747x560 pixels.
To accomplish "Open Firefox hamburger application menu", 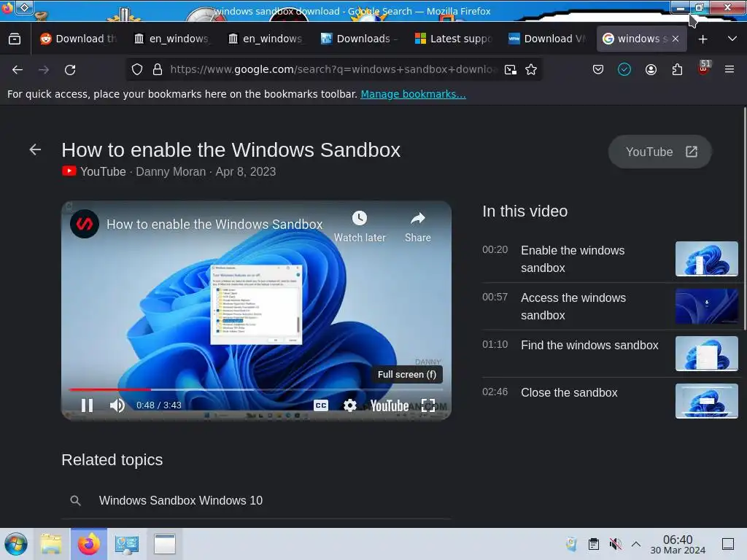I will click(729, 69).
